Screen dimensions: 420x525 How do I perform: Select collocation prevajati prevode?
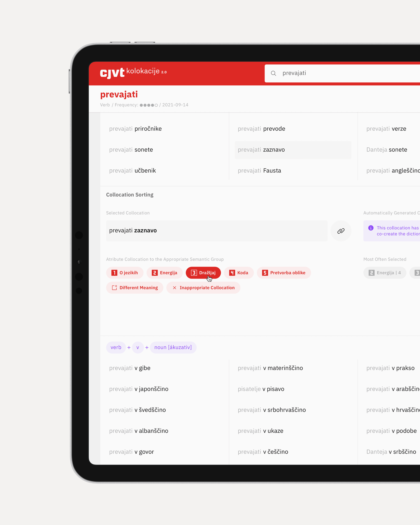click(261, 129)
